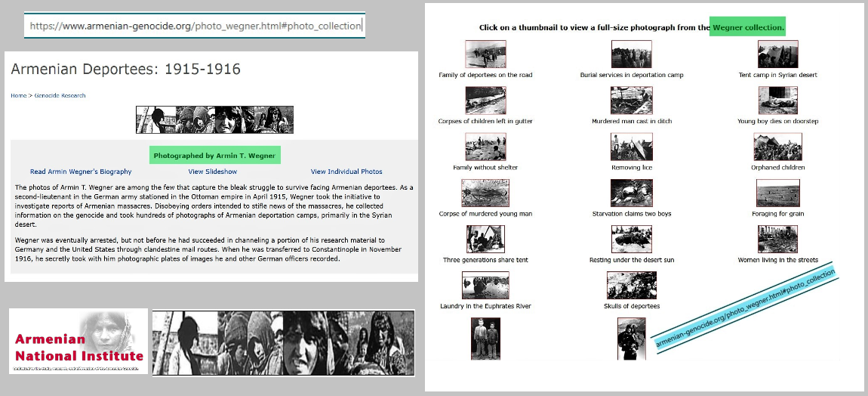Click the deportee portraits banner under the title

tap(214, 119)
